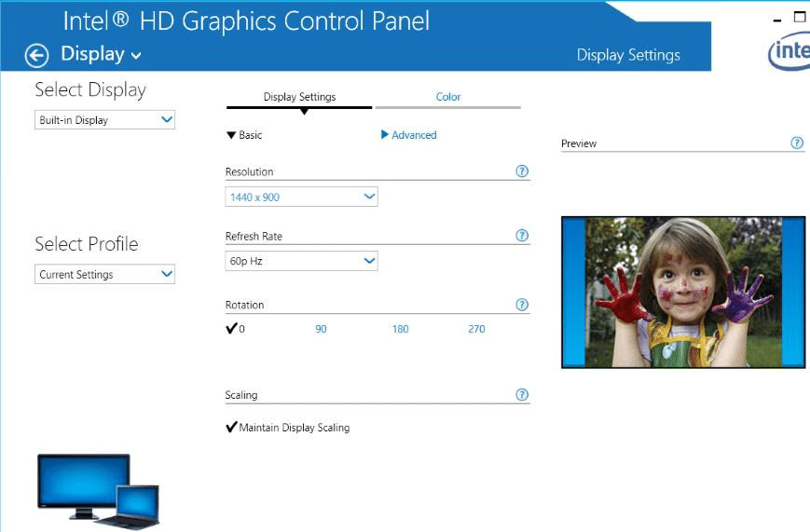
Task: Switch to the Display Settings tab
Action: 299,97
